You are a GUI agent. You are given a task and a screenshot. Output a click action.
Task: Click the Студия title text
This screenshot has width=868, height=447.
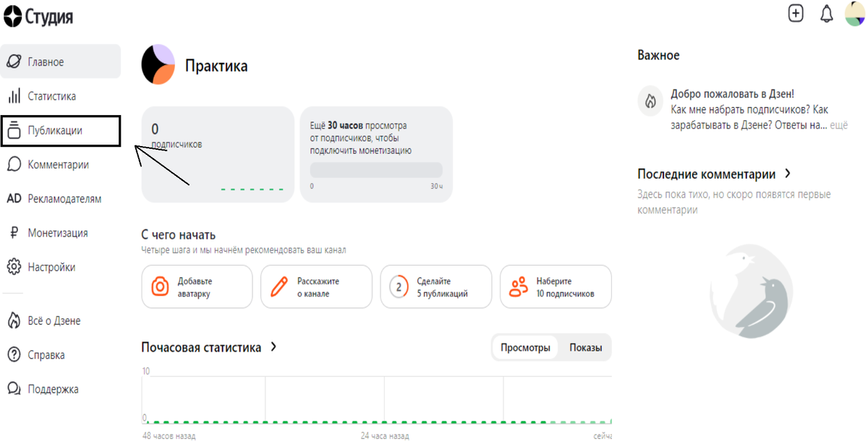coord(49,17)
